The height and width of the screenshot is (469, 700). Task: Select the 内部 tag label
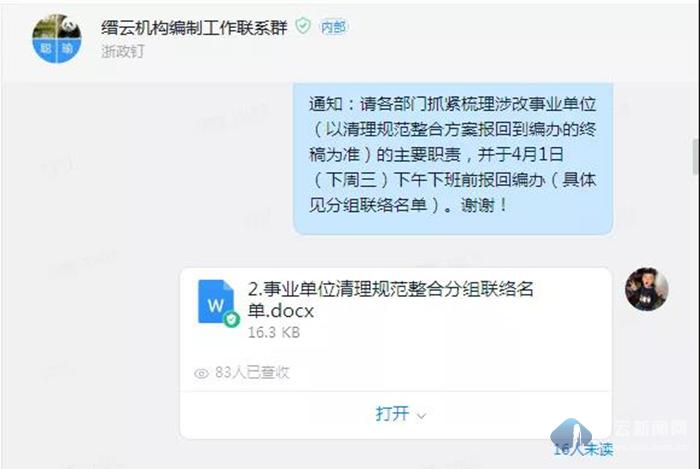click(x=333, y=27)
